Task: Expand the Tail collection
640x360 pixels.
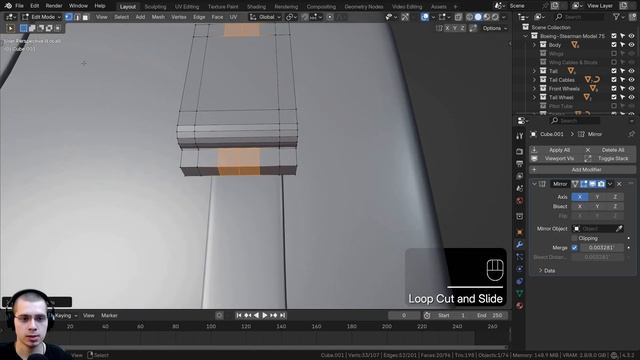Action: pos(534,71)
